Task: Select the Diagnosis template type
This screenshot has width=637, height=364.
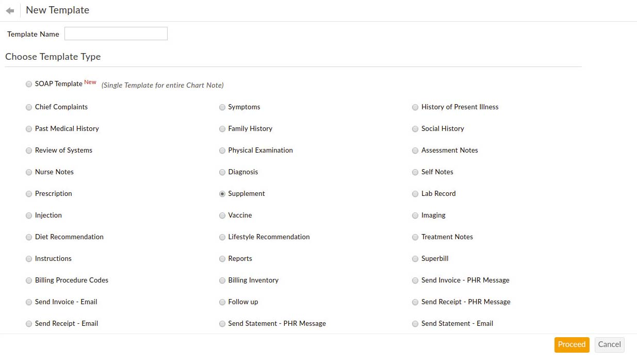Action: pyautogui.click(x=222, y=172)
